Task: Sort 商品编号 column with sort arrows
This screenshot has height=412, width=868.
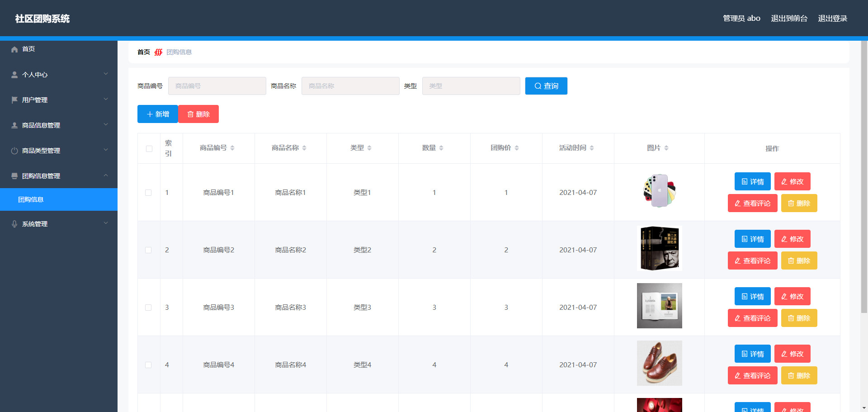Action: tap(232, 148)
